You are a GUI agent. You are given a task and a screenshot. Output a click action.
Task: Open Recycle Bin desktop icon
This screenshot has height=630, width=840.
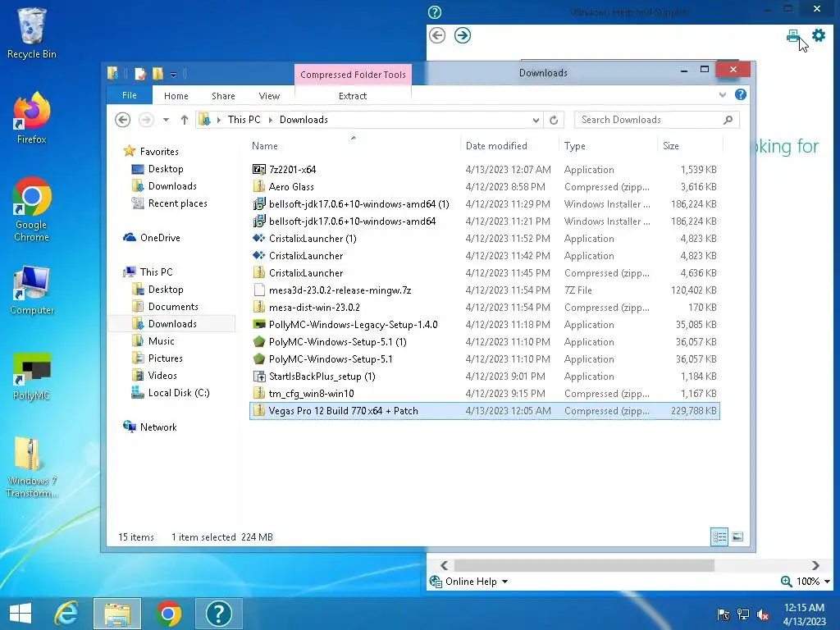point(32,33)
